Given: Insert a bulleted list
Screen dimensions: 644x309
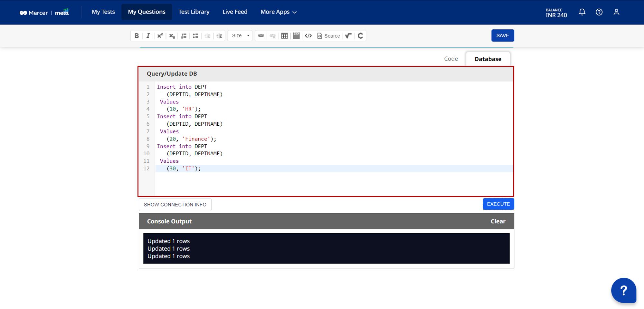Looking at the screenshot, I should 195,36.
